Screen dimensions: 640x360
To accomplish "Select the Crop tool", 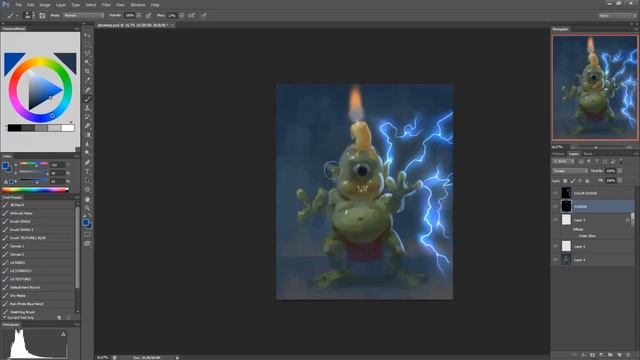I will tap(87, 71).
